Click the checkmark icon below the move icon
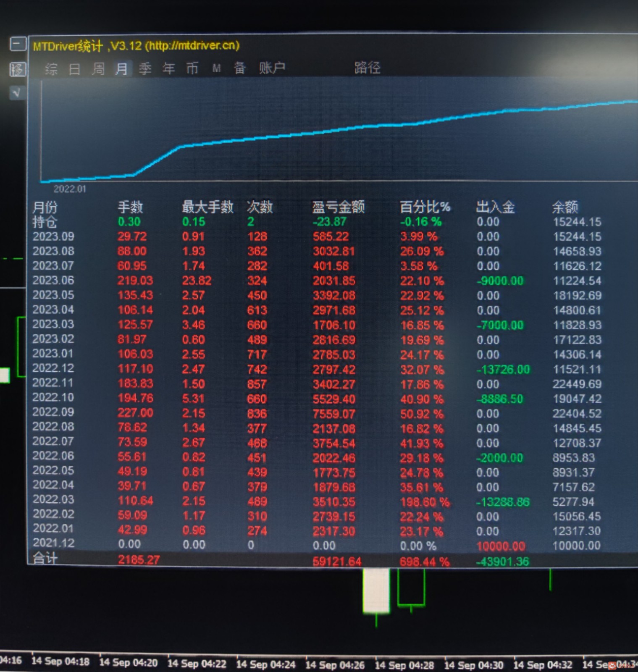 click(17, 93)
